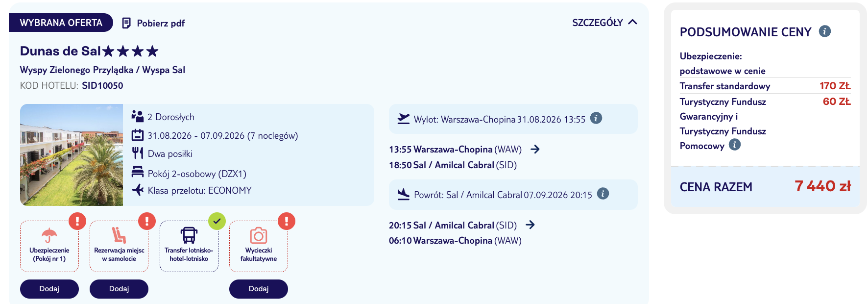Click the airport transfer bus icon
The height and width of the screenshot is (304, 868).
(189, 235)
